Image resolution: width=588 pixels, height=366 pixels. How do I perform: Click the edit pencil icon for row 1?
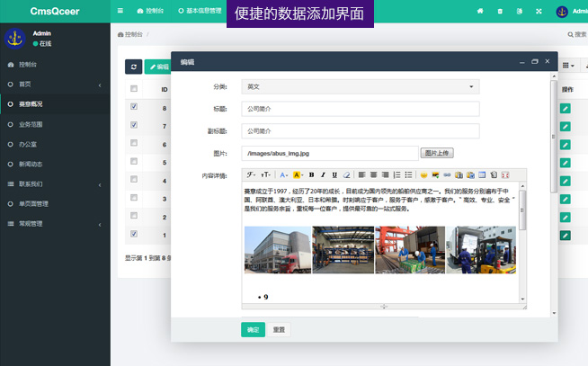pos(566,236)
